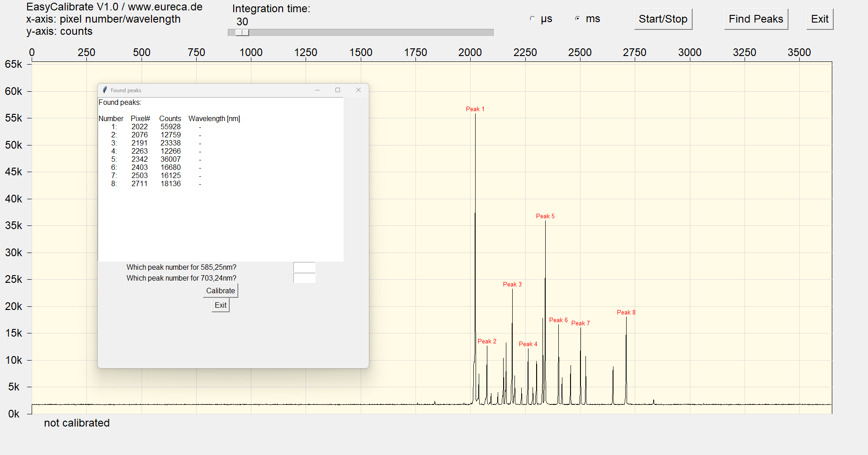This screenshot has height=455, width=868.
Task: Click the Start/Stop button
Action: point(663,19)
